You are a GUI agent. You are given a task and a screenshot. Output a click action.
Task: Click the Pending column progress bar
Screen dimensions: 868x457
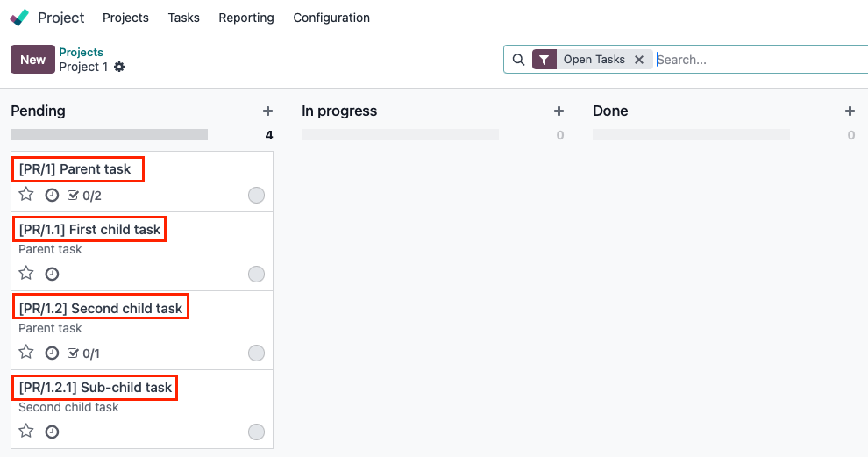[x=109, y=135]
